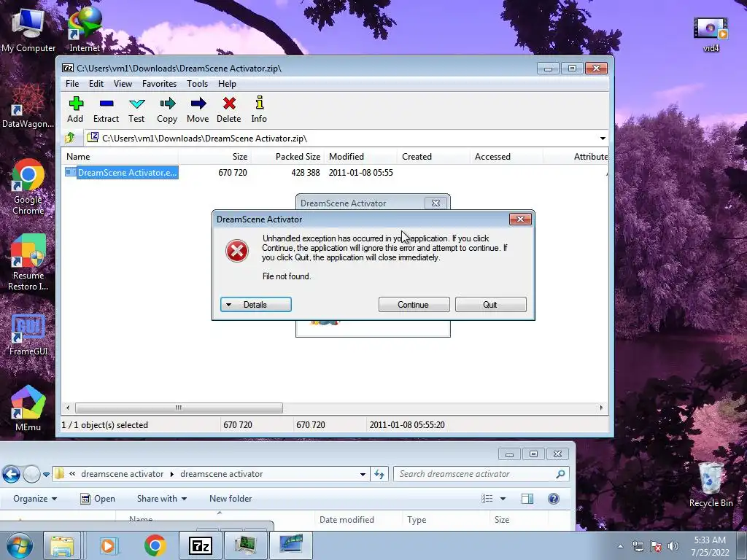Screen dimensions: 747x560
Task: Click the horizontal scrollbar thumb in 7-Zip
Action: 179,408
